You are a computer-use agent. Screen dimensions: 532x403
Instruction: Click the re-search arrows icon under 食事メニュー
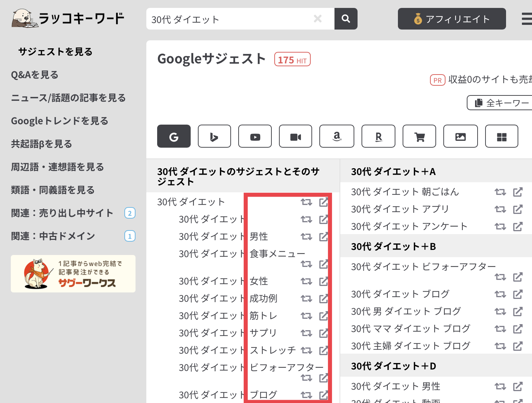click(306, 264)
